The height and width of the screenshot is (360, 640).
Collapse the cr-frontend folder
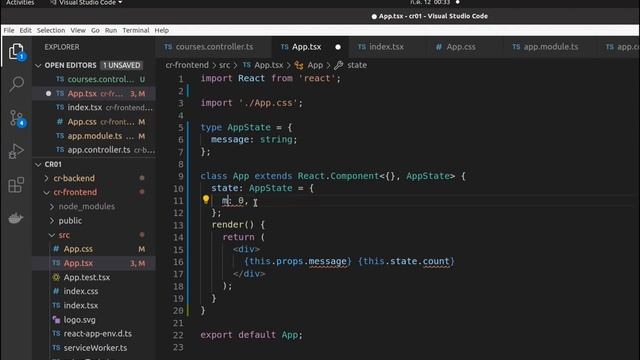(47, 192)
